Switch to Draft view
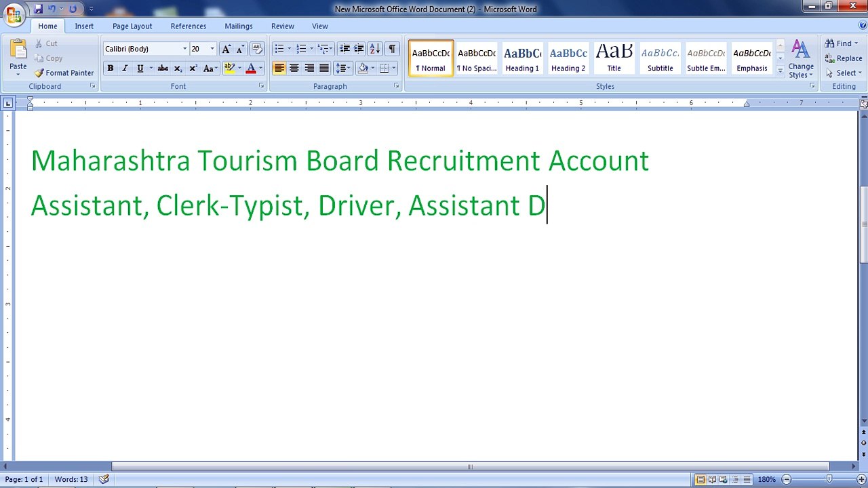Screen dimensions: 868x488 (747, 479)
